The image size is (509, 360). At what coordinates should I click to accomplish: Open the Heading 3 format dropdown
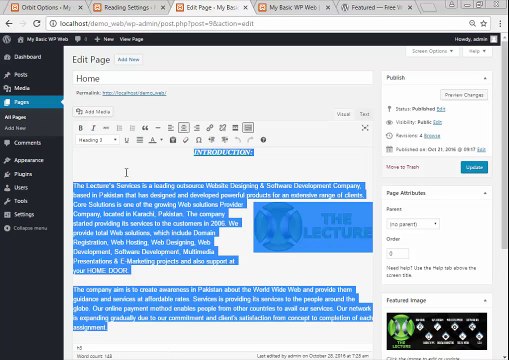(x=97, y=140)
